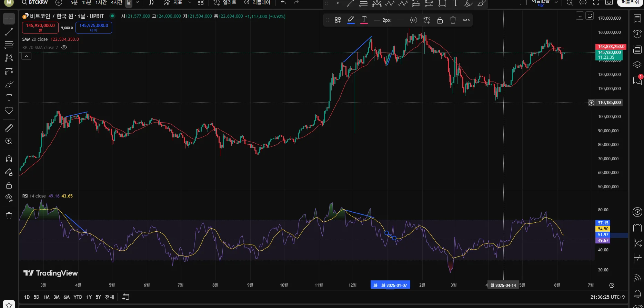This screenshot has height=308, width=644.
Task: Toggle hide all drawings eye icon
Action: 9,198
